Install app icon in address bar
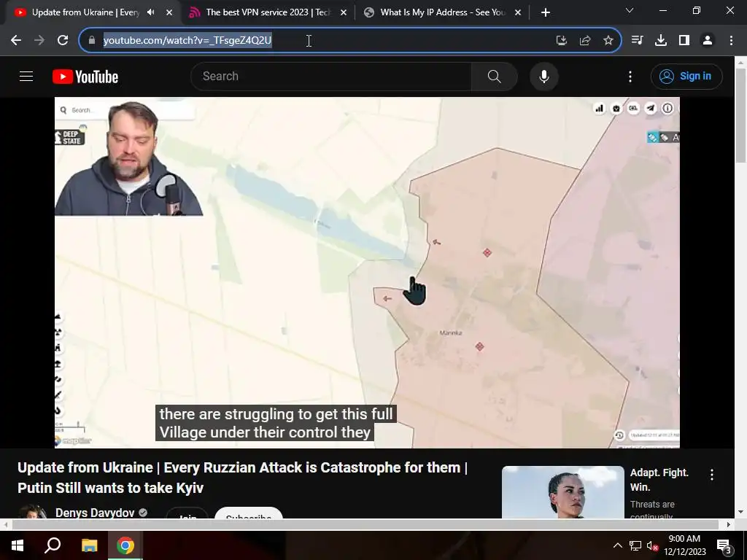 click(562, 41)
